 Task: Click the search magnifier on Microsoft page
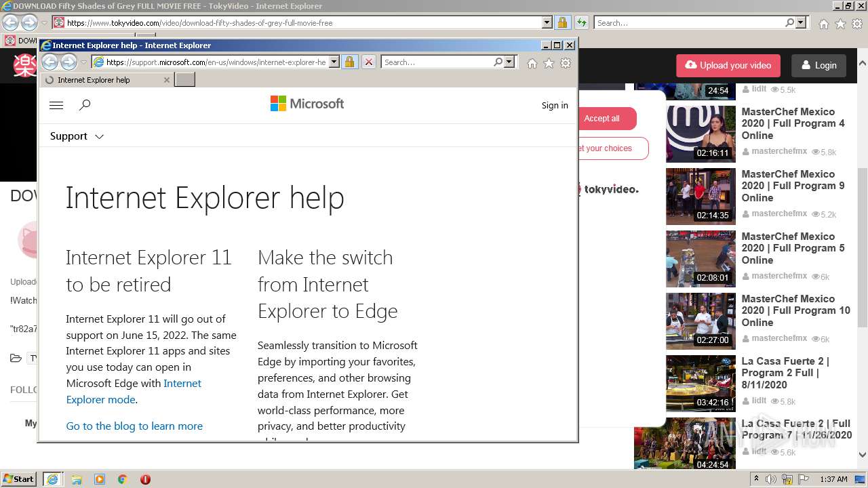(x=85, y=105)
